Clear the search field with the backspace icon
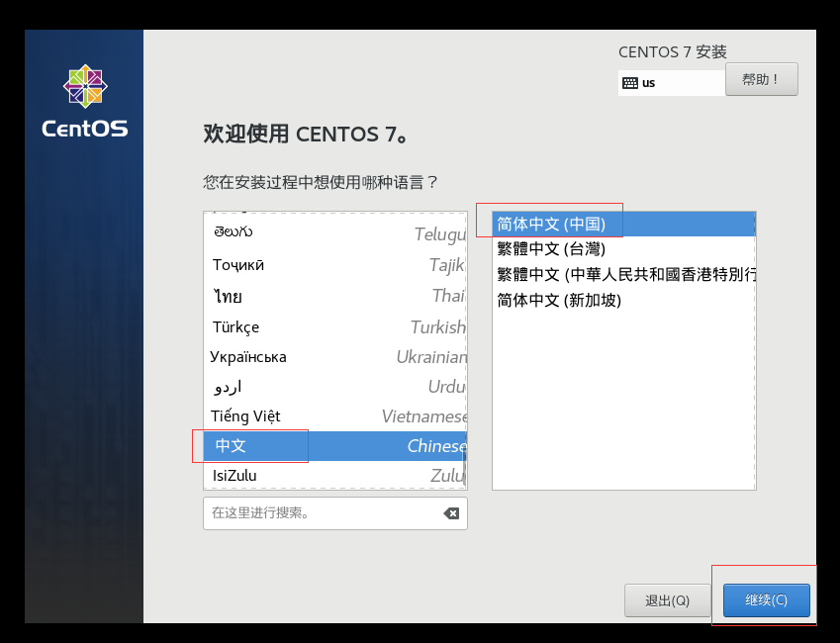Image resolution: width=840 pixels, height=643 pixels. 451,513
